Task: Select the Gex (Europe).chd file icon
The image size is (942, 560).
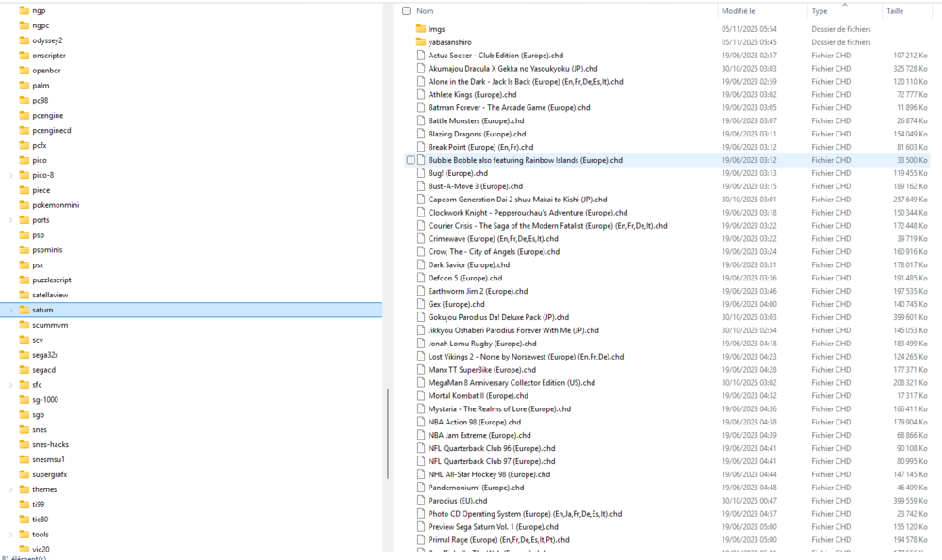Action: [421, 304]
